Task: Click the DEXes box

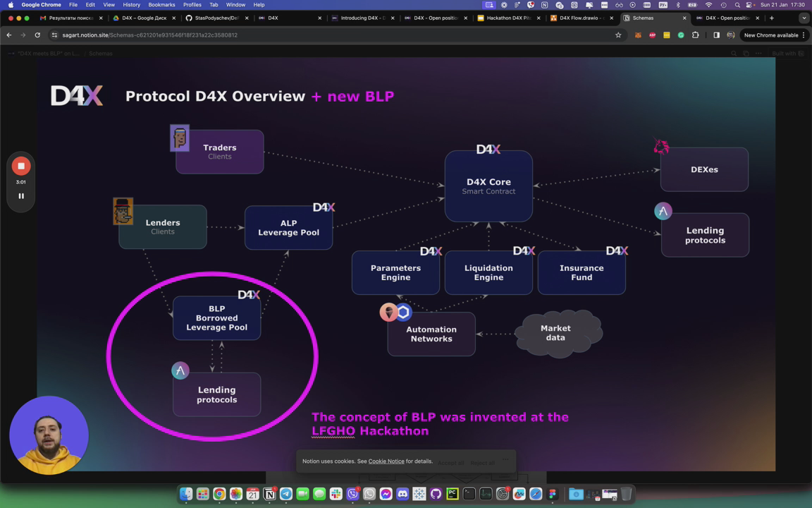Action: click(704, 169)
